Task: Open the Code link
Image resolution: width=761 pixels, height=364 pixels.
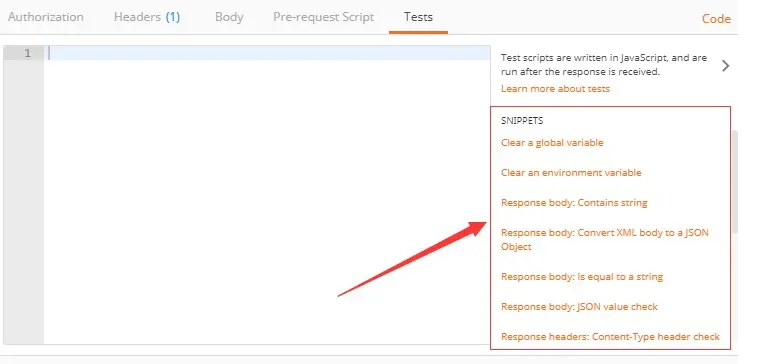Action: click(x=716, y=19)
